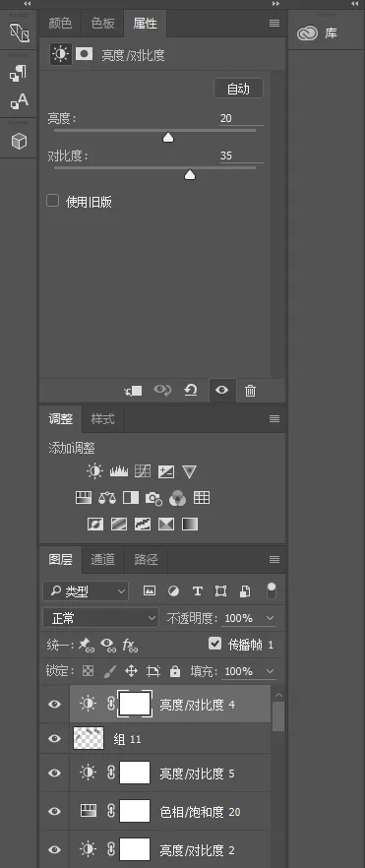Add a Gradient Map adjustment
The height and width of the screenshot is (868, 365).
[x=190, y=524]
